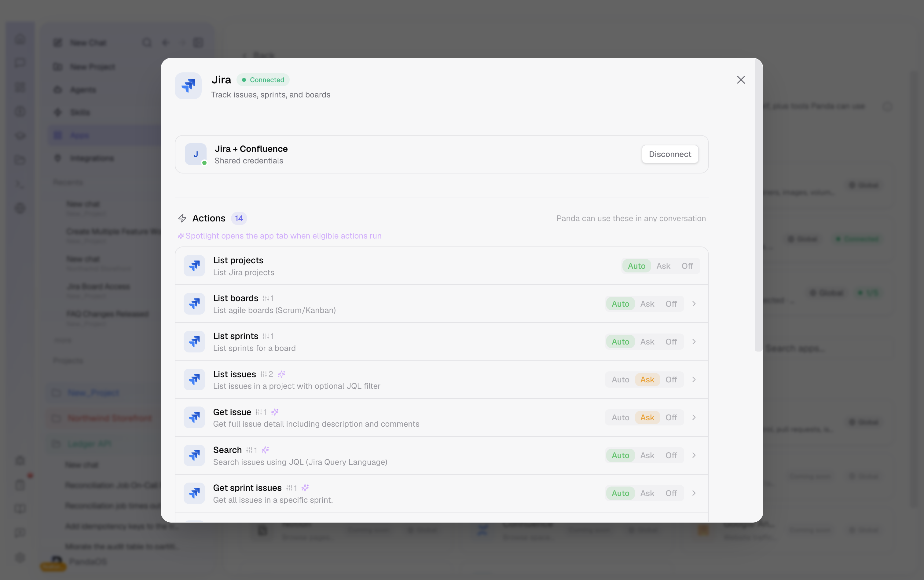
Task: Click the green Connected status badge
Action: [263, 80]
